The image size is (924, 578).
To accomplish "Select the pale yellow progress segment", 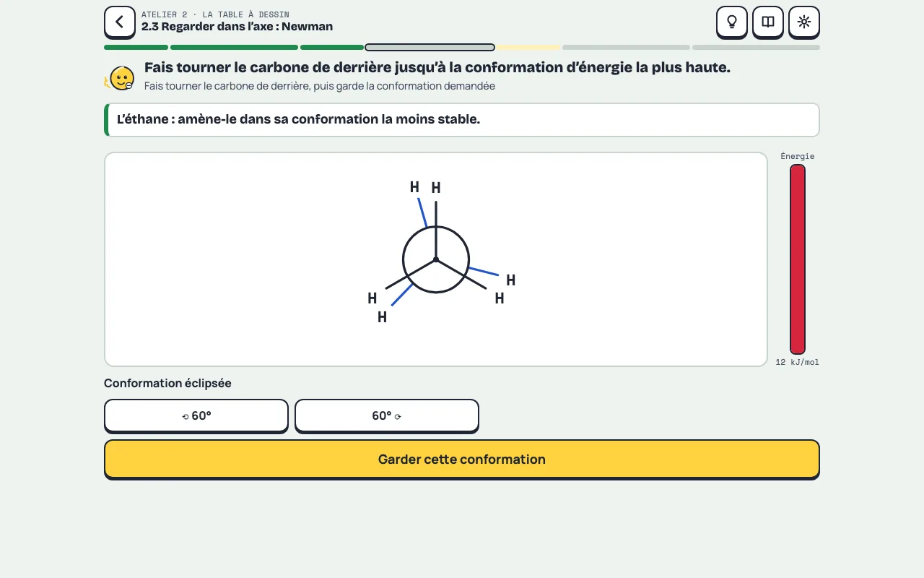I will pos(528,48).
